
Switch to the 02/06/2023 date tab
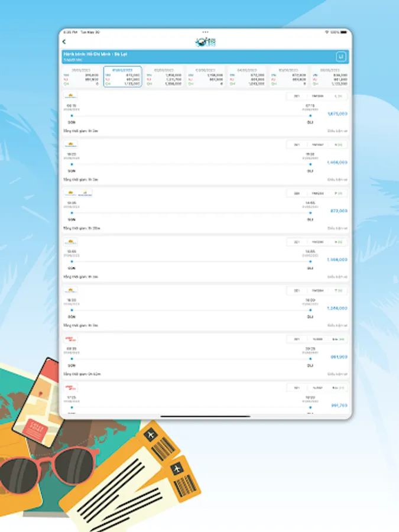point(164,77)
